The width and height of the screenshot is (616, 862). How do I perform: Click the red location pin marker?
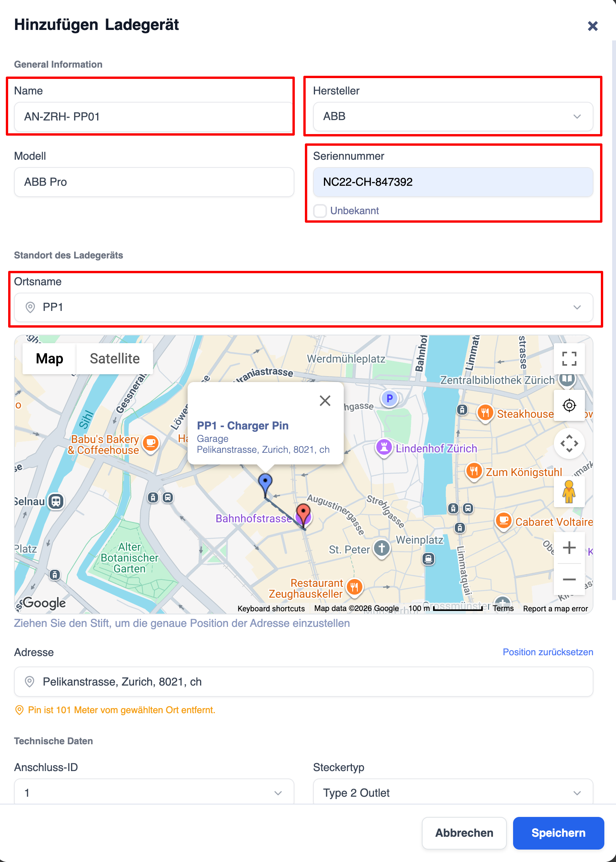point(303,515)
